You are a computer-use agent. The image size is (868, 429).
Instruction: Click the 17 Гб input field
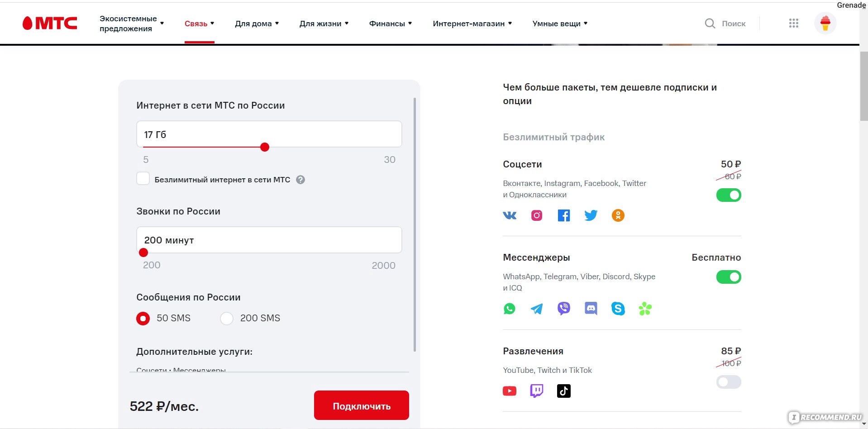tap(269, 134)
